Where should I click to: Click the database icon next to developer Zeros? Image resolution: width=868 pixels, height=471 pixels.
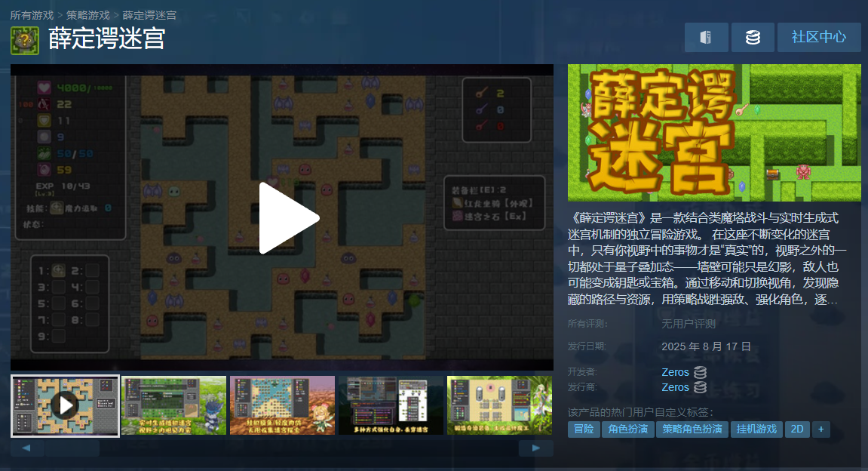coord(701,372)
